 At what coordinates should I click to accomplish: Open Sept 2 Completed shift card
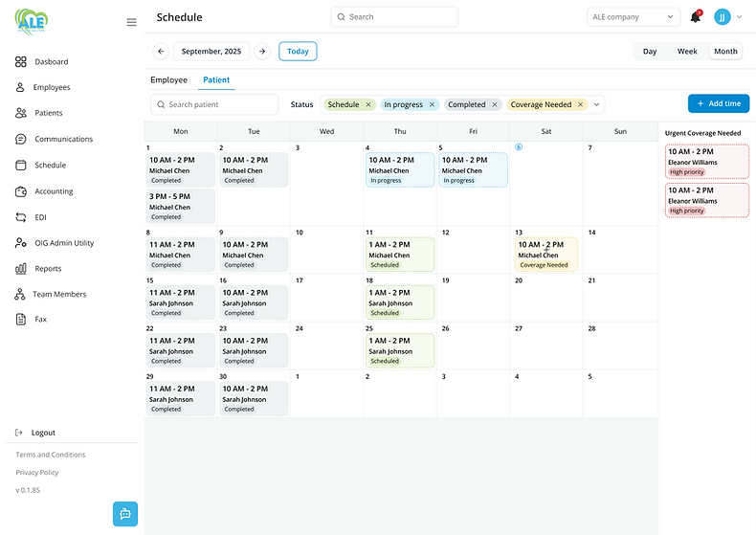coord(255,169)
